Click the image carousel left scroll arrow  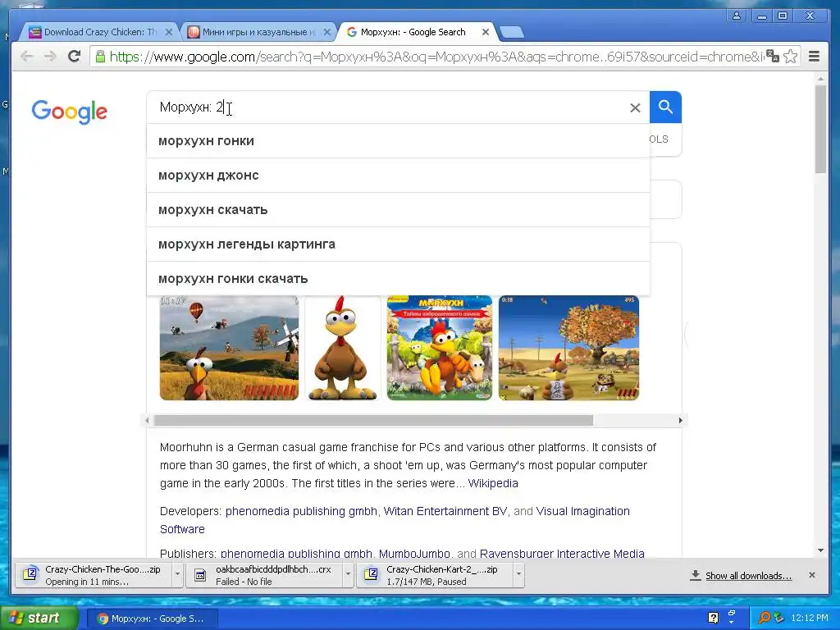pos(147,421)
